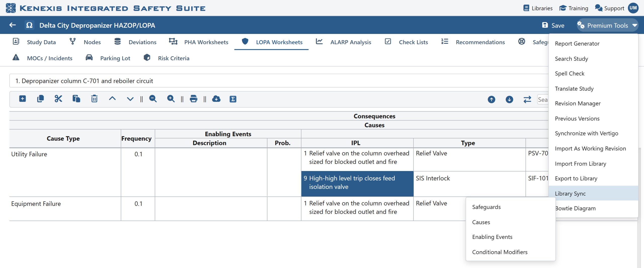The image size is (644, 268).
Task: Select Conditional Modifiers submenu item
Action: click(x=510, y=252)
